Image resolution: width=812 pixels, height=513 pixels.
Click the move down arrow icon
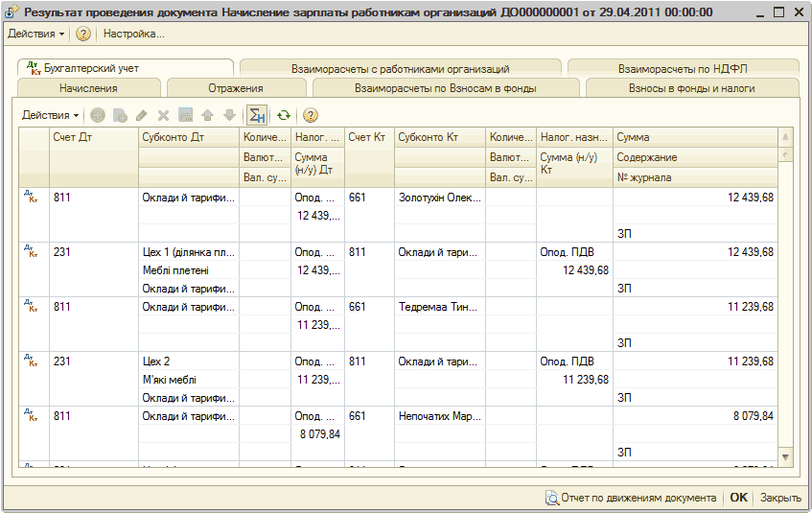pyautogui.click(x=229, y=115)
